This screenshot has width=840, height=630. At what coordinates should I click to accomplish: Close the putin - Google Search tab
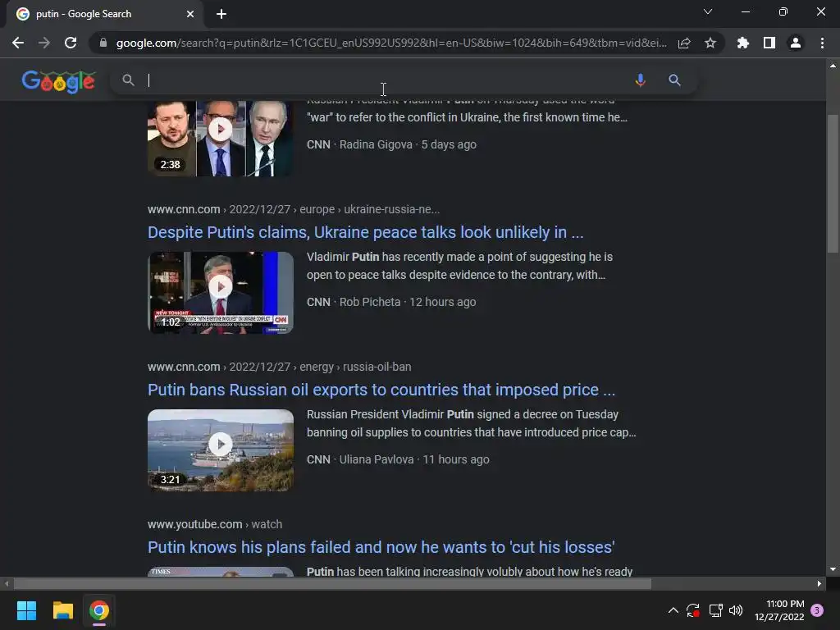coord(190,14)
